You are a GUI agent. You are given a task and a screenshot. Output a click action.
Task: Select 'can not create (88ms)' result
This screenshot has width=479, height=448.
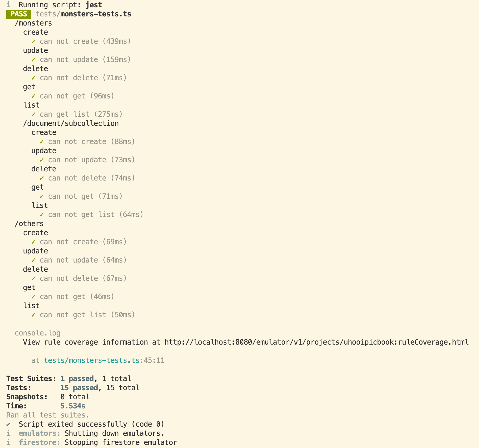click(92, 142)
